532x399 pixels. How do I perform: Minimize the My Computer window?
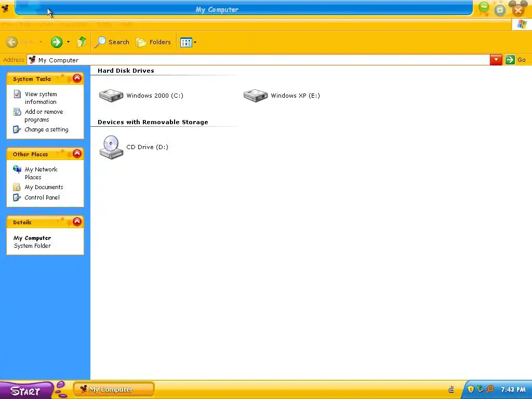(484, 8)
